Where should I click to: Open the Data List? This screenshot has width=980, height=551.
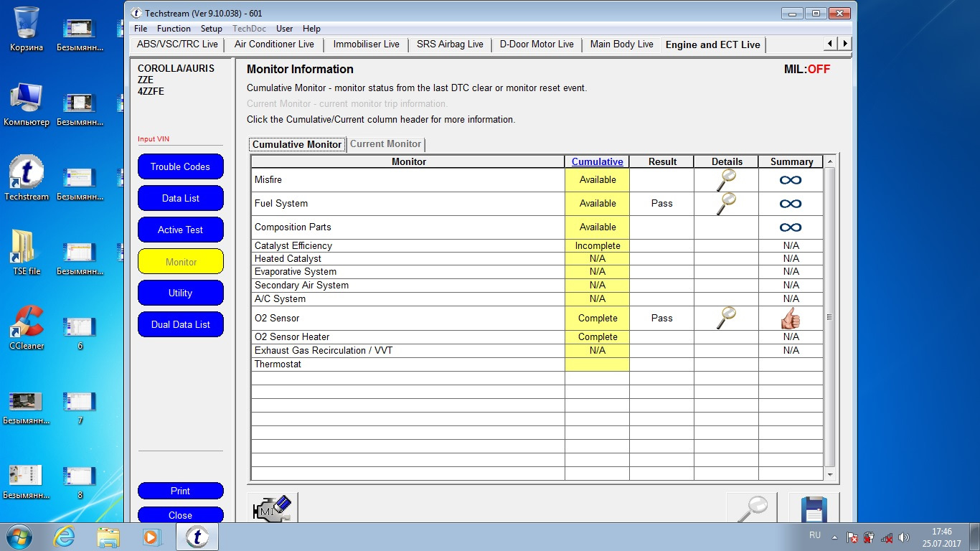(180, 199)
